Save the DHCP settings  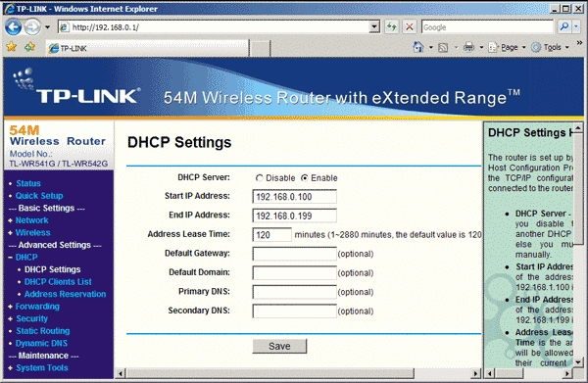(279, 346)
